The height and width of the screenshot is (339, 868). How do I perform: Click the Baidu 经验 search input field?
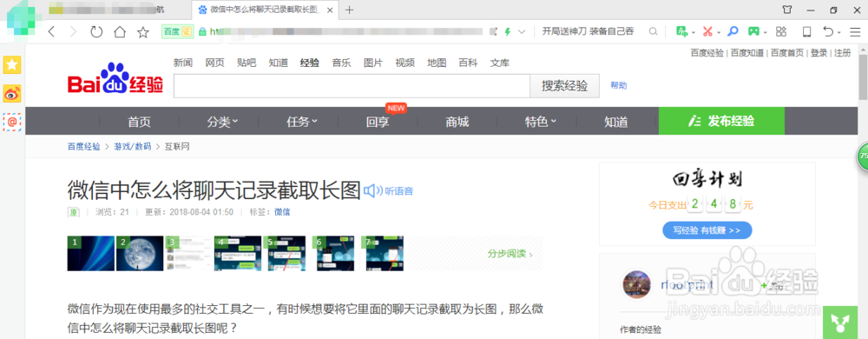click(352, 86)
